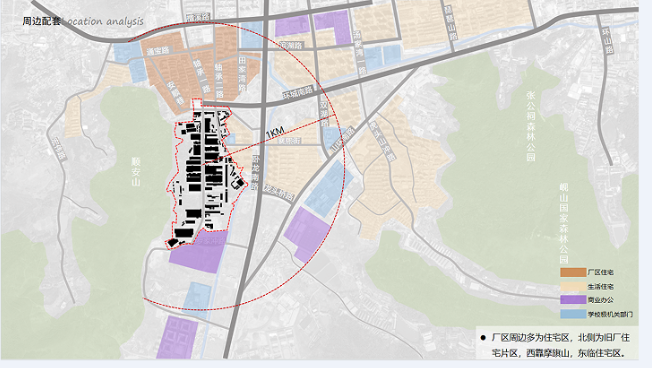Click the 环山路 road label
The image size is (652, 368).
[x=608, y=41]
